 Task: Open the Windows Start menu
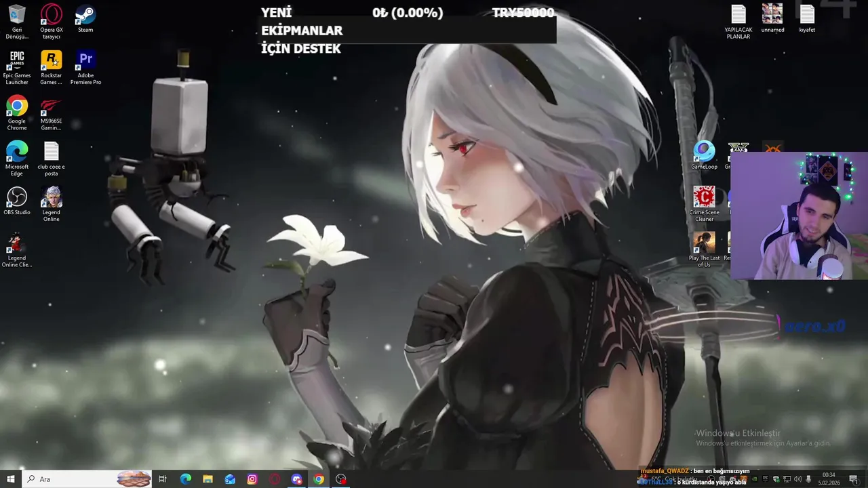(10, 479)
